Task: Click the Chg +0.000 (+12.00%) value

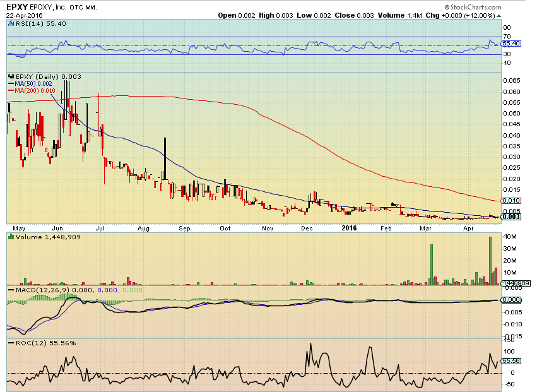Action: click(x=460, y=15)
